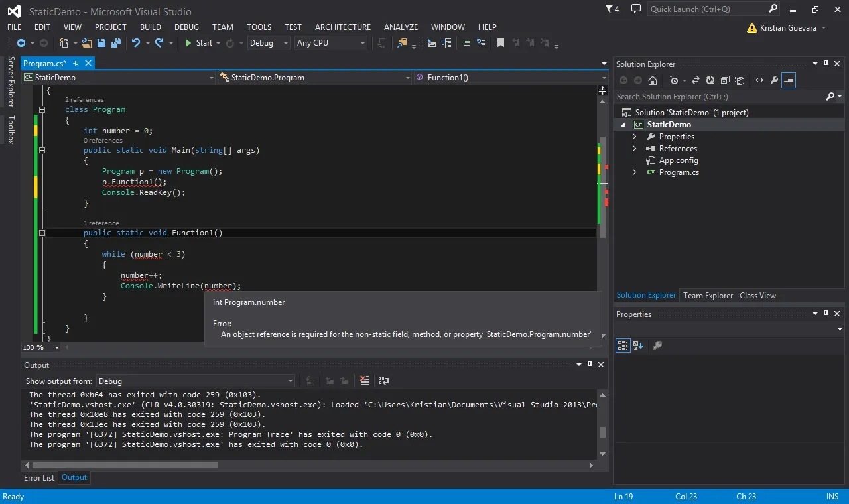Close the Program.cs editor tab
849x504 pixels.
tap(88, 63)
